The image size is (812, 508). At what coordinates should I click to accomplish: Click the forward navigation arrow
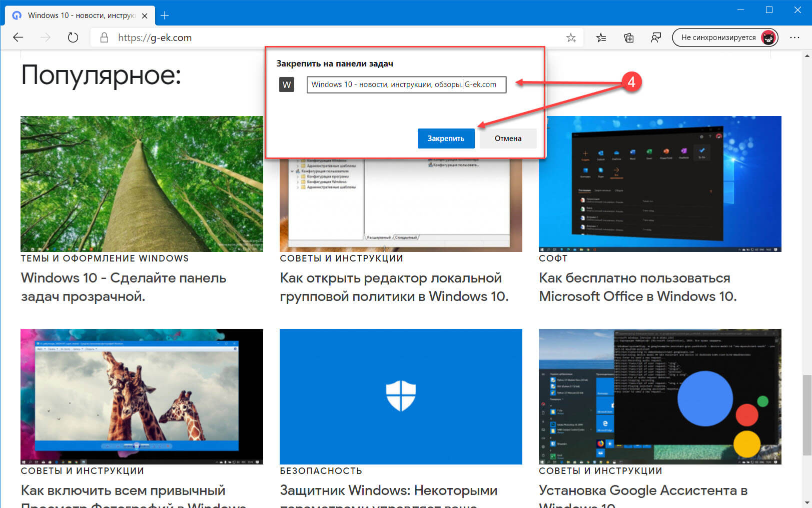point(46,37)
